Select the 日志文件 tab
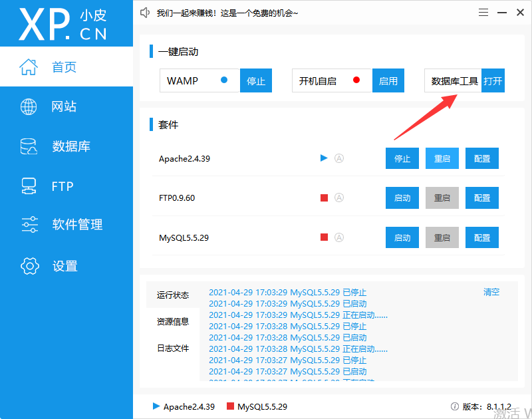This screenshot has width=532, height=419. [173, 348]
